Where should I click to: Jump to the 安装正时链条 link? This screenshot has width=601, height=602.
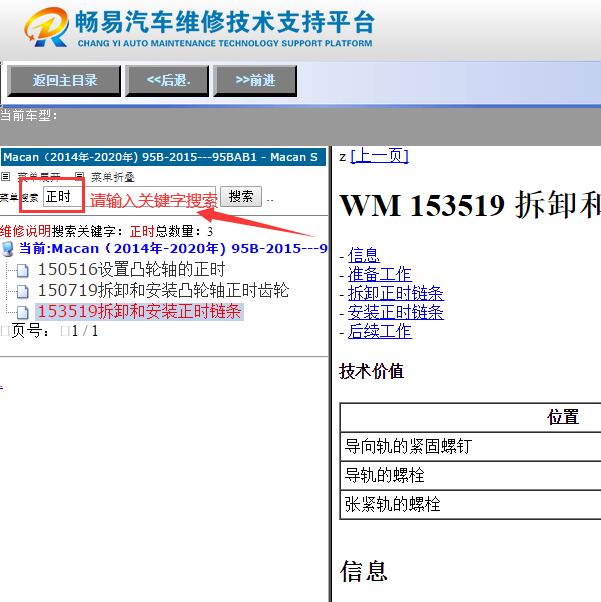396,312
